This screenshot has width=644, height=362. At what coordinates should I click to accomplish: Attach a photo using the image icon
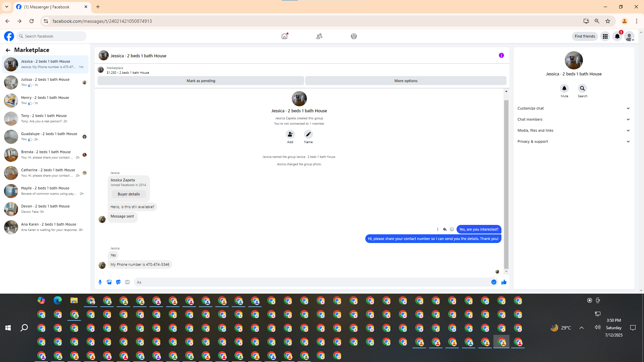[x=109, y=282]
